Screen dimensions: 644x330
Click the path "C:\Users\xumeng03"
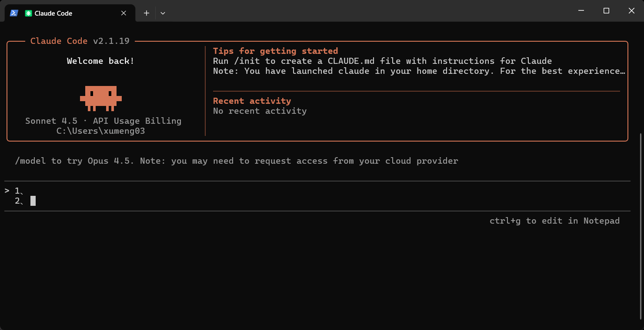pyautogui.click(x=101, y=131)
